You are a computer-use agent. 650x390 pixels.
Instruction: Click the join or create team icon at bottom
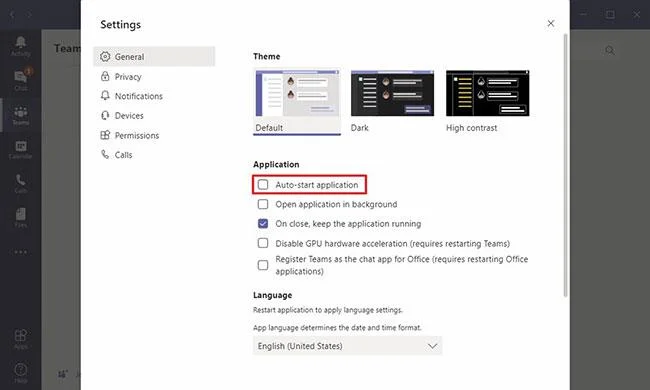coord(63,374)
